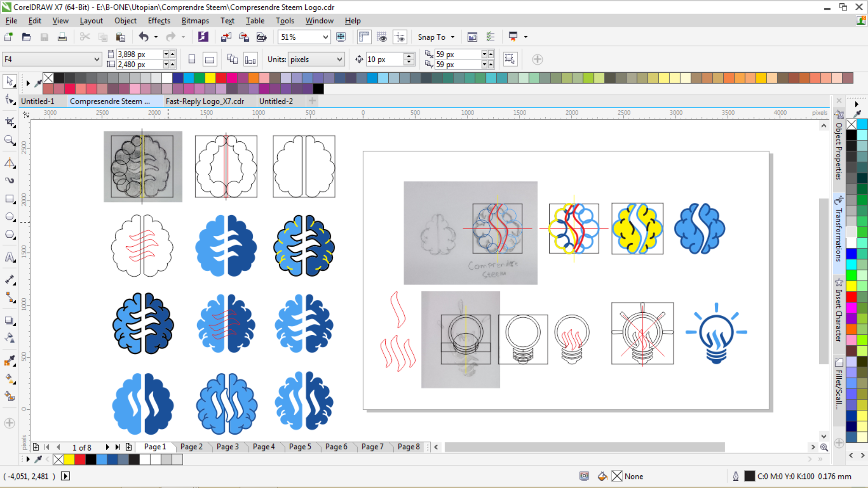Select the Zoom tool in toolbox
The width and height of the screenshot is (868, 488).
(9, 140)
